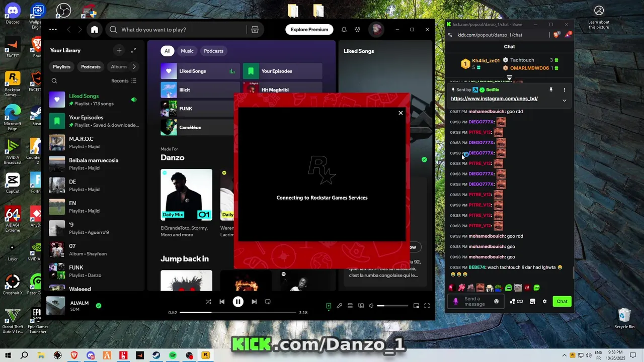
Task: Expand the gift leaderboard handle in chat
Action: (509, 78)
